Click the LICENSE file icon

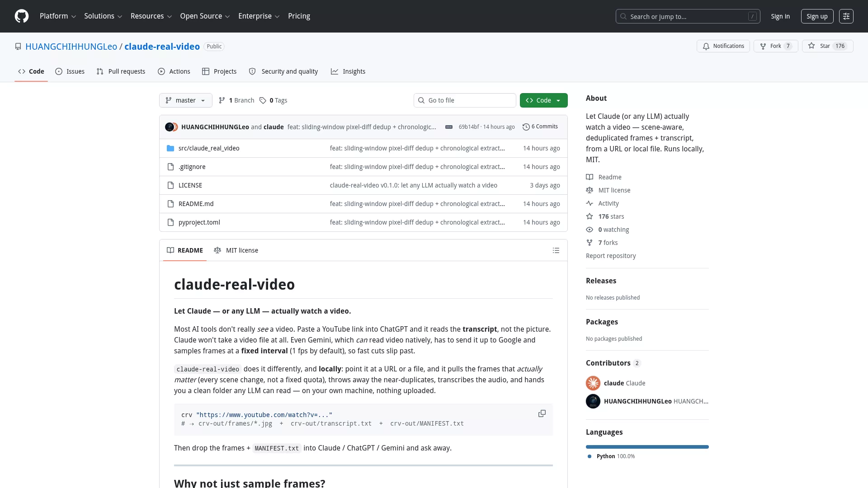[x=170, y=185]
